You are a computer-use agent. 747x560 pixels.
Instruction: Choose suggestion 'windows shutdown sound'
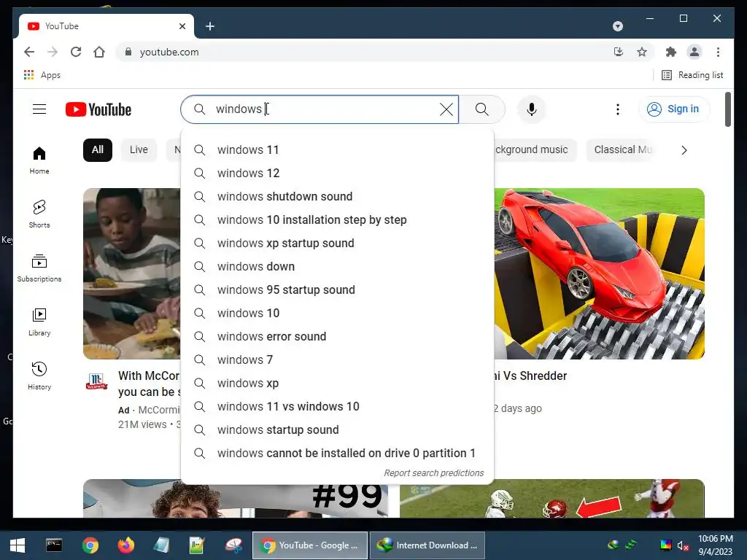337,197
